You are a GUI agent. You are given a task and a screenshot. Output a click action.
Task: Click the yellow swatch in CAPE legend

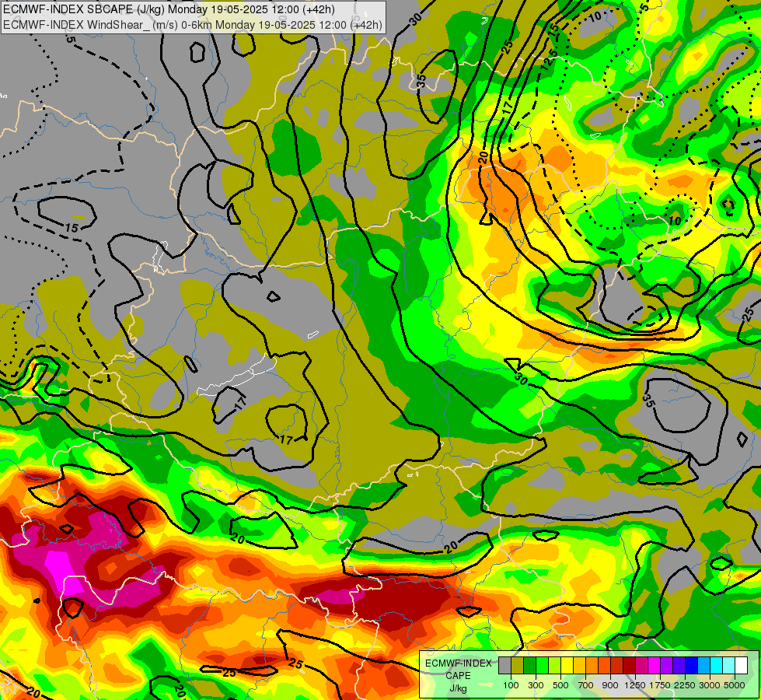pos(567,666)
